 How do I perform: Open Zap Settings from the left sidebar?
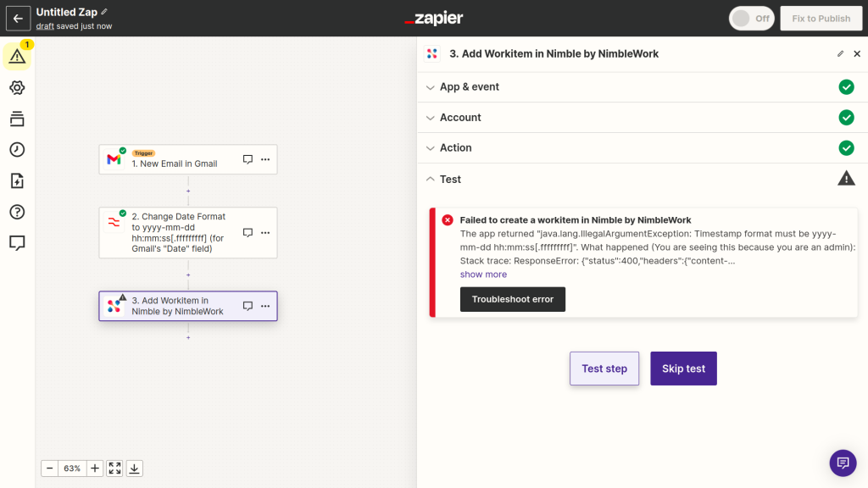click(x=17, y=87)
